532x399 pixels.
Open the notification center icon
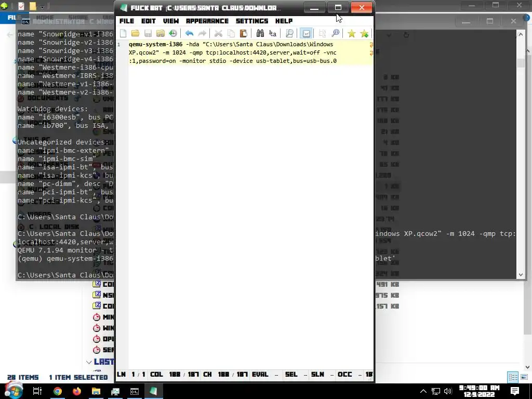[515, 391]
